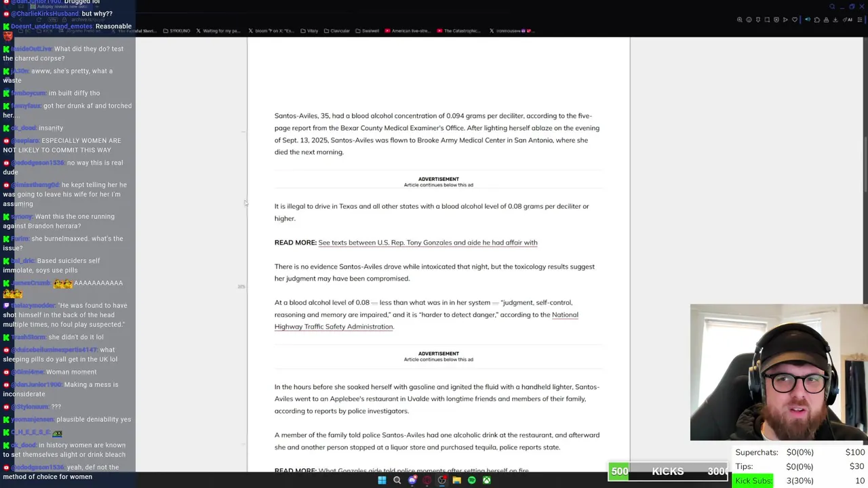
Task: Open the downloads arrow icon
Action: click(x=835, y=20)
